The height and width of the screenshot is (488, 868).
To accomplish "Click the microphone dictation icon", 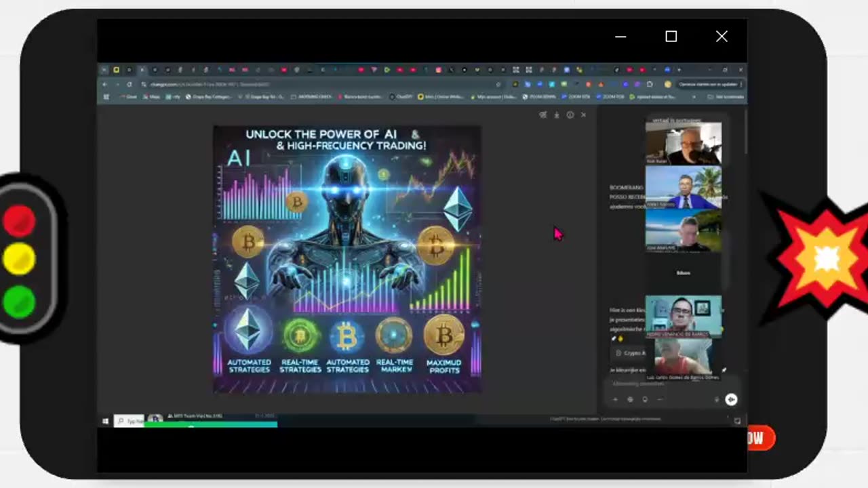I will coord(717,400).
